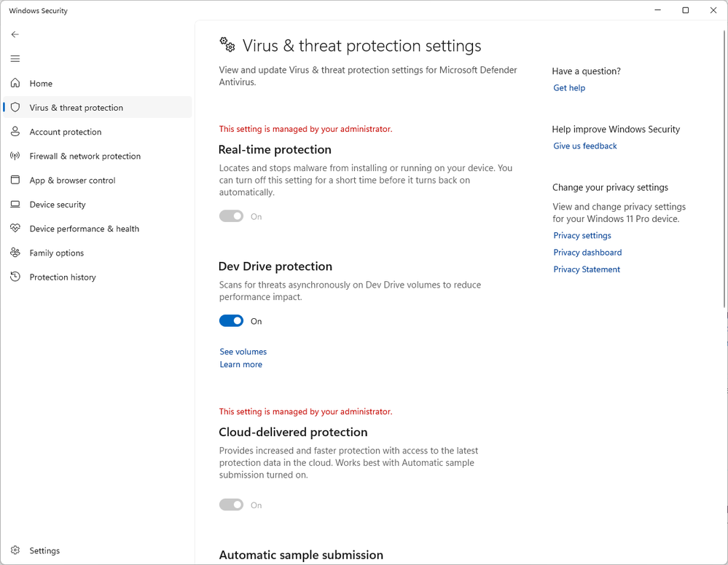Viewport: 728px width, 565px height.
Task: Open the See volumes link
Action: pos(243,352)
